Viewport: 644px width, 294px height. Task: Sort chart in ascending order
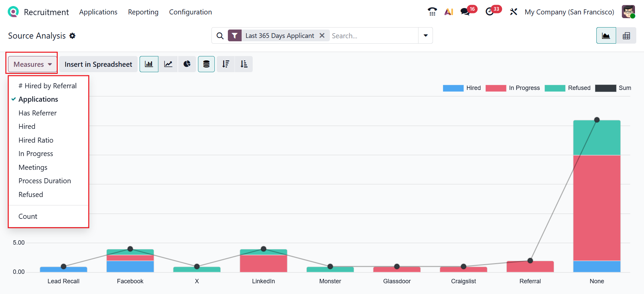(x=244, y=64)
